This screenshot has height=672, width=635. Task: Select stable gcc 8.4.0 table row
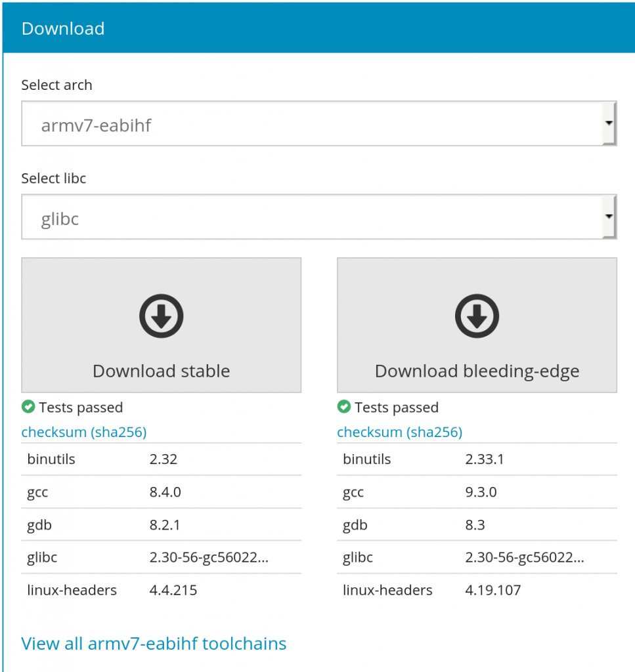click(x=162, y=492)
